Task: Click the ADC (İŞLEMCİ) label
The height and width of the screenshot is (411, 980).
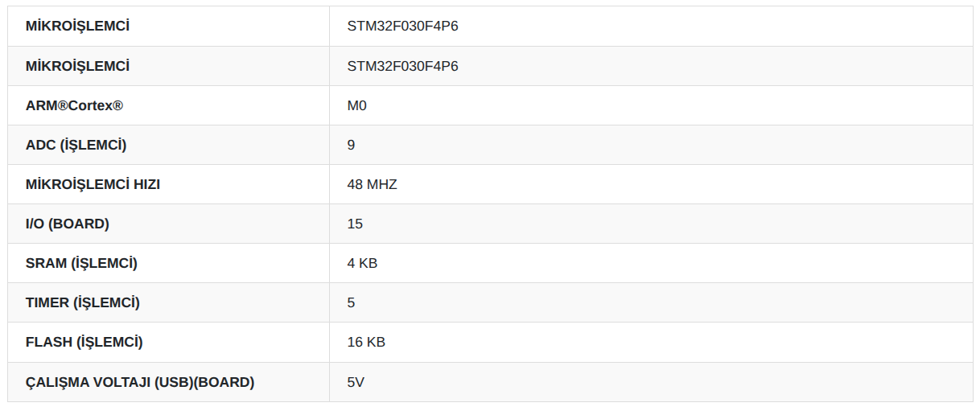Action: tap(76, 145)
